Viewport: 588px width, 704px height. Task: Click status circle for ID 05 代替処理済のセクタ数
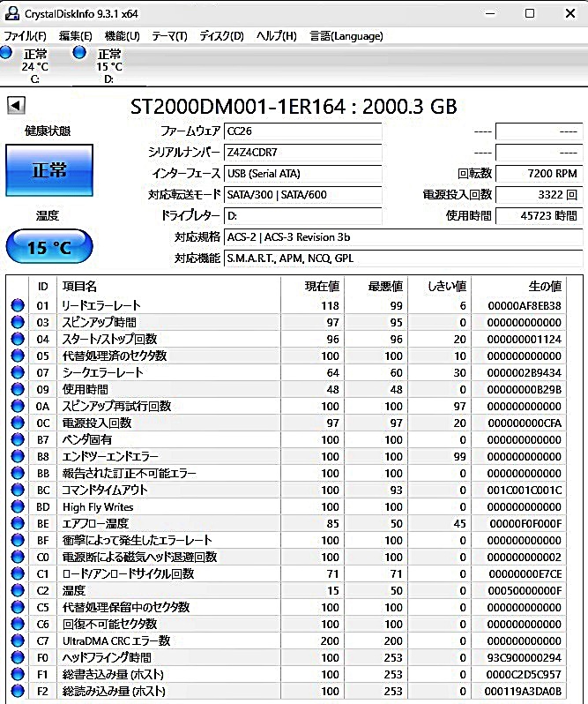tap(18, 356)
